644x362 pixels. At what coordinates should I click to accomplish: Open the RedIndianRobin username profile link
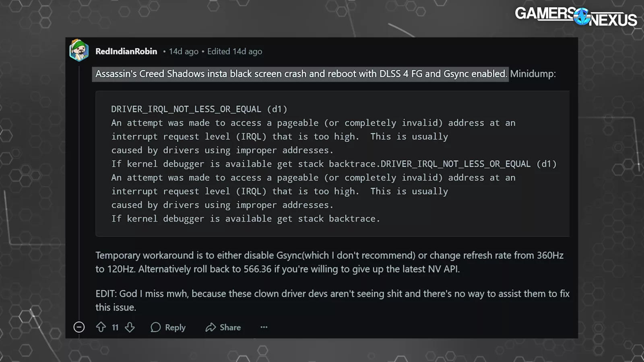(126, 51)
